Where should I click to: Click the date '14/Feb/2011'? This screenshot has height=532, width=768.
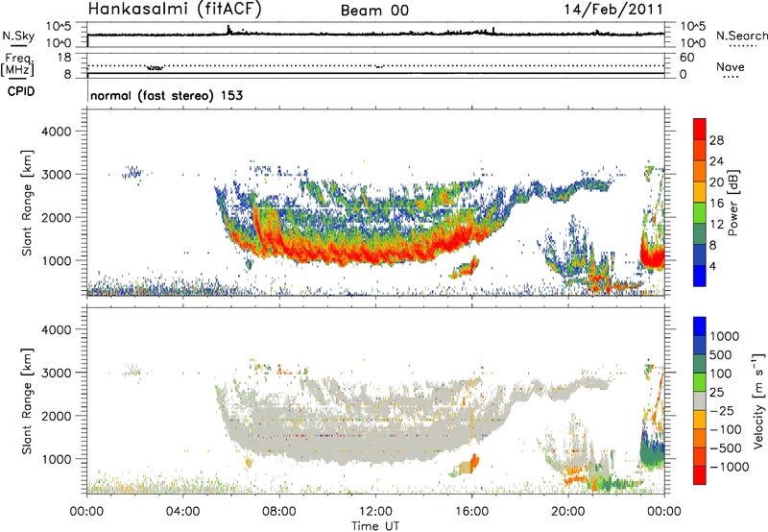613,9
